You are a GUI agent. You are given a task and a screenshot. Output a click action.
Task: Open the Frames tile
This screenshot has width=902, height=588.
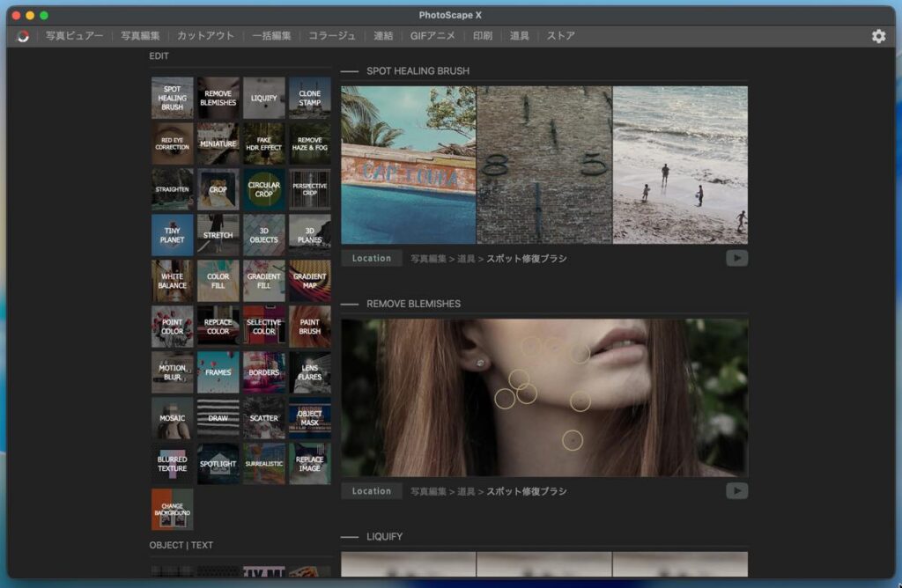tap(218, 372)
